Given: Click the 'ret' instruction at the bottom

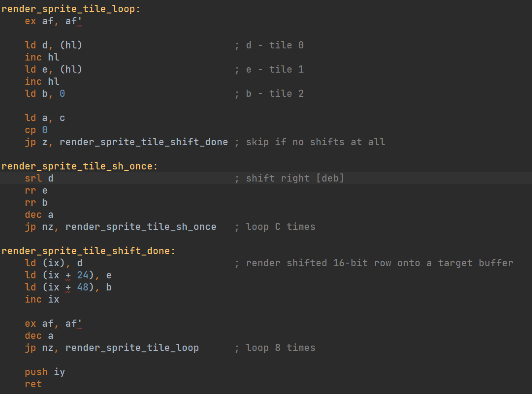Looking at the screenshot, I should (x=33, y=384).
